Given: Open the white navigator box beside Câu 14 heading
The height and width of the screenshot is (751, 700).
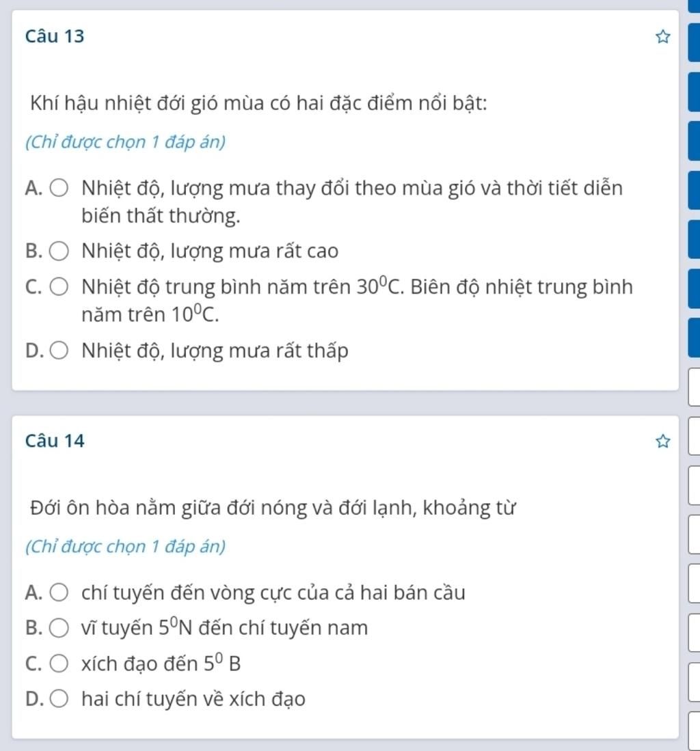Looking at the screenshot, I should click(x=695, y=436).
